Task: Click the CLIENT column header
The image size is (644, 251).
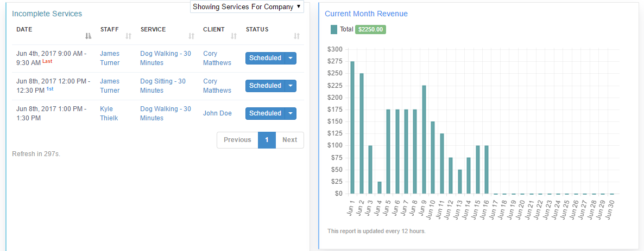Action: (213, 29)
